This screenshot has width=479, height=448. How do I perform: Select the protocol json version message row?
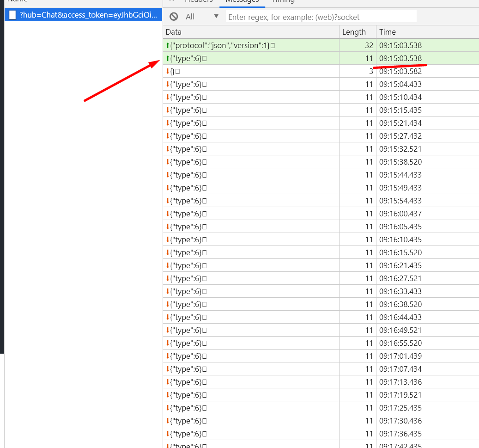pos(231,45)
